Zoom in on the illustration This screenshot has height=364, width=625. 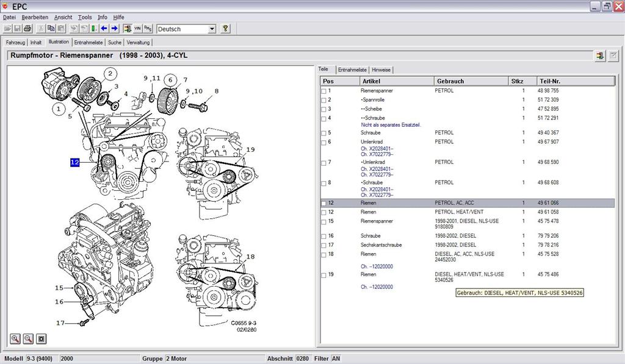(x=15, y=339)
